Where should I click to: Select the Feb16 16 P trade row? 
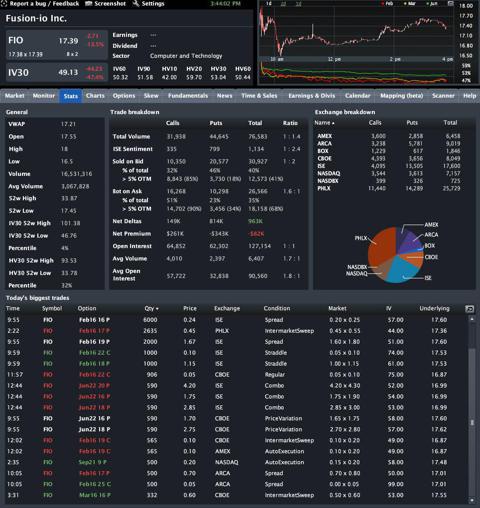[x=237, y=320]
